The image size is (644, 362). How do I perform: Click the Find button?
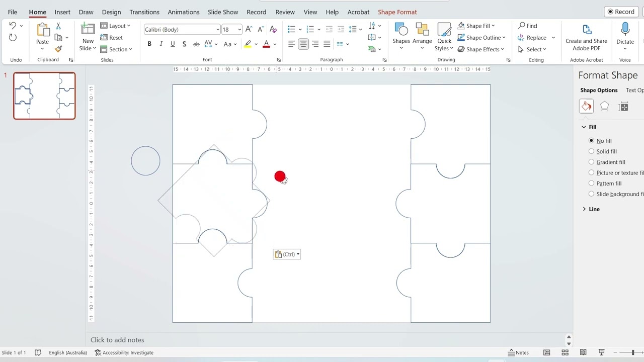(528, 26)
